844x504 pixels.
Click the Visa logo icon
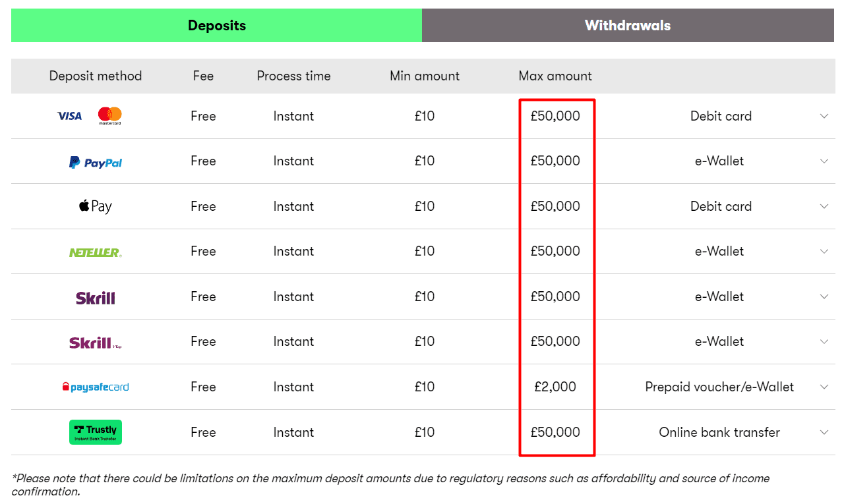70,116
